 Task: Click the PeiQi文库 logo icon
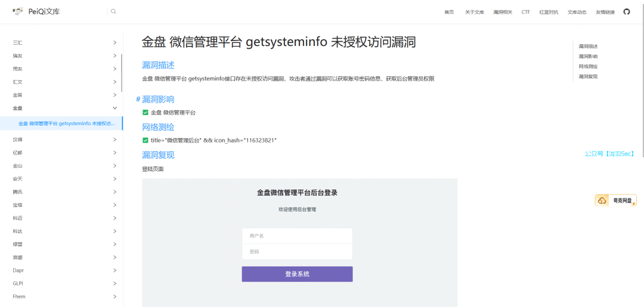pyautogui.click(x=18, y=11)
